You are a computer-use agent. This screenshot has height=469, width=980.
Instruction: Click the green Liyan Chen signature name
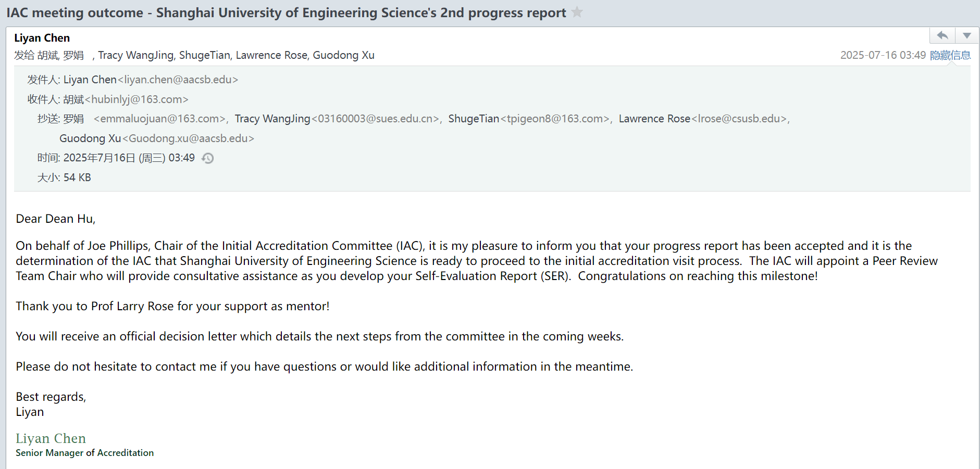click(x=51, y=438)
